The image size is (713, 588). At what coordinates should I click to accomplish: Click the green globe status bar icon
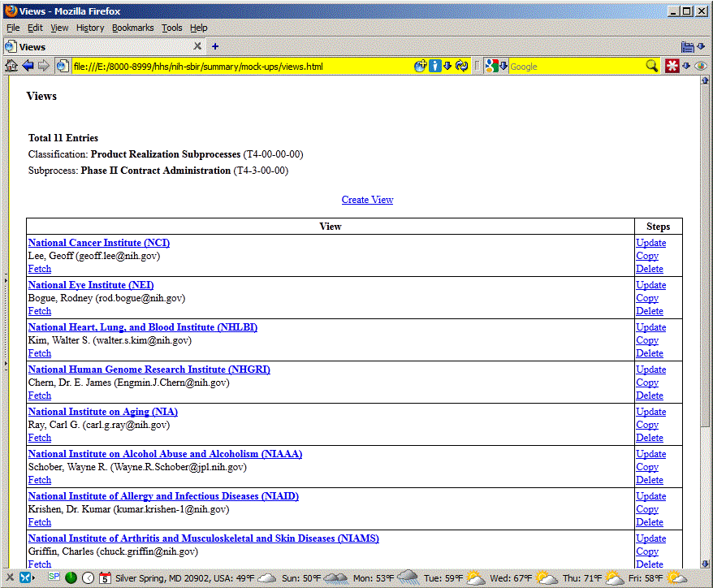pos(71,578)
